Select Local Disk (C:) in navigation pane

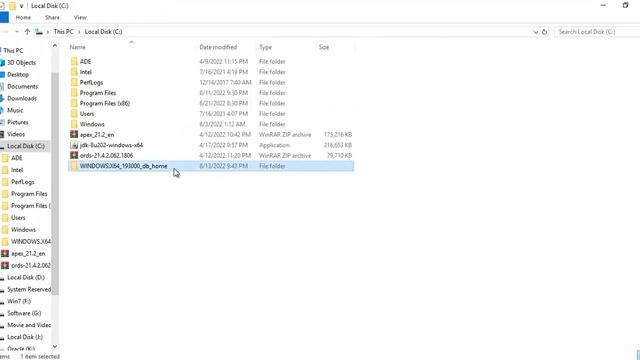coord(25,146)
